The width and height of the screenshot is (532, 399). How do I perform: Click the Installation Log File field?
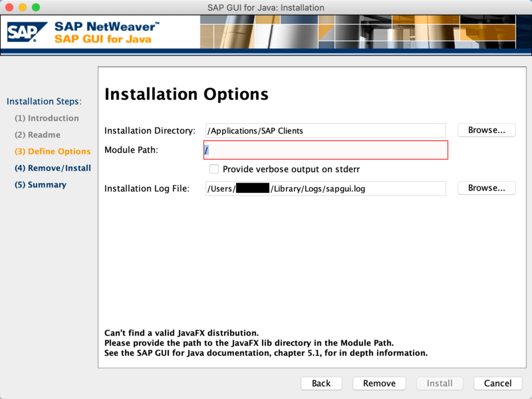tap(325, 189)
